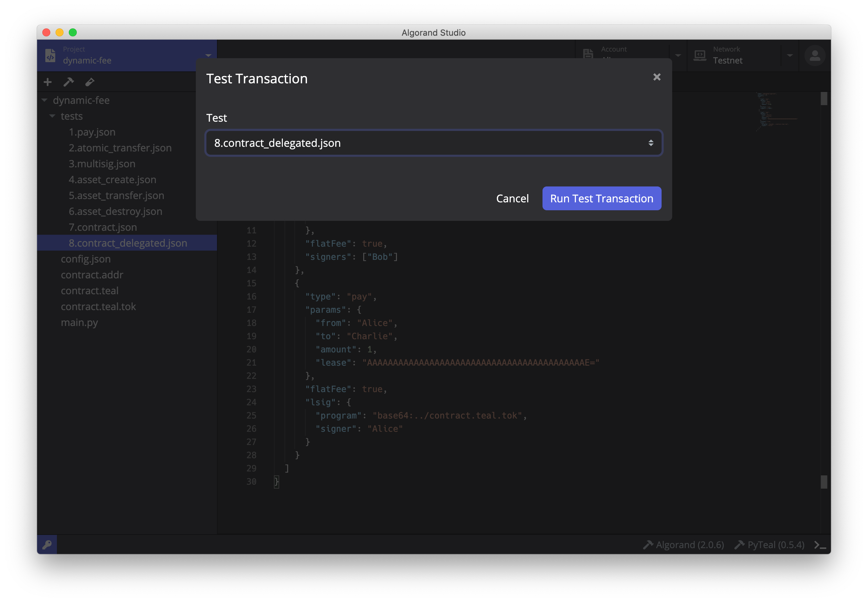This screenshot has height=603, width=868.
Task: Open main.py from the sidebar
Action: 79,322
